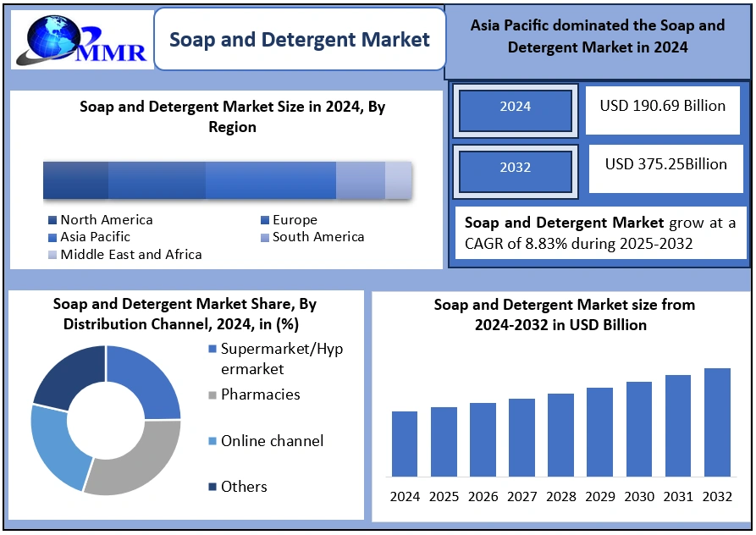The height and width of the screenshot is (535, 756).
Task: Click the 2032 bar in the bar chart
Action: click(x=717, y=422)
